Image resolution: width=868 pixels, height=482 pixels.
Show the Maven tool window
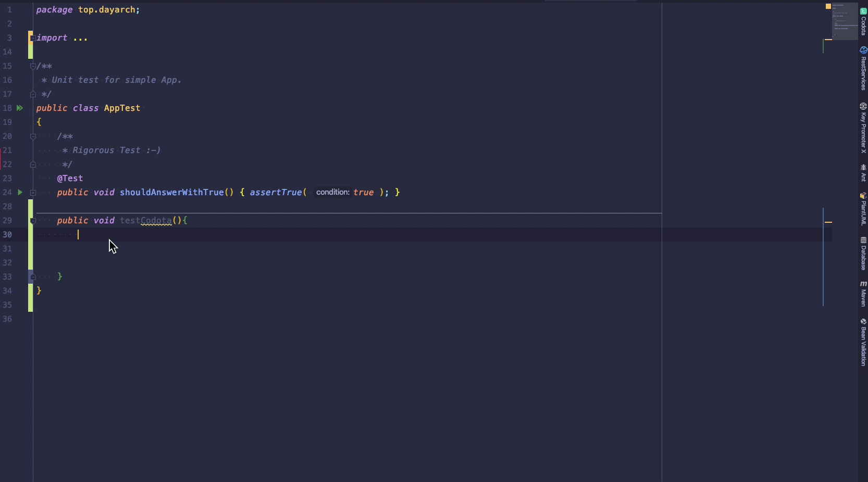[863, 294]
